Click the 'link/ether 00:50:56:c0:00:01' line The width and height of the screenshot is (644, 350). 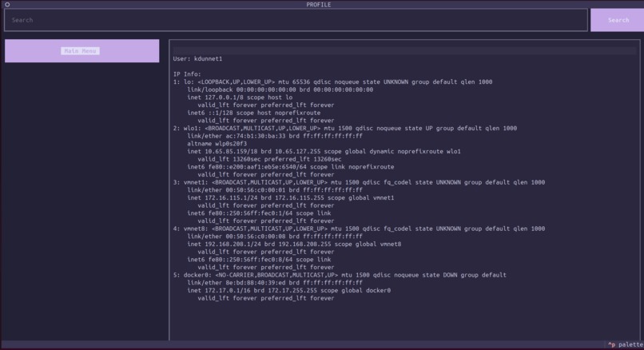275,190
